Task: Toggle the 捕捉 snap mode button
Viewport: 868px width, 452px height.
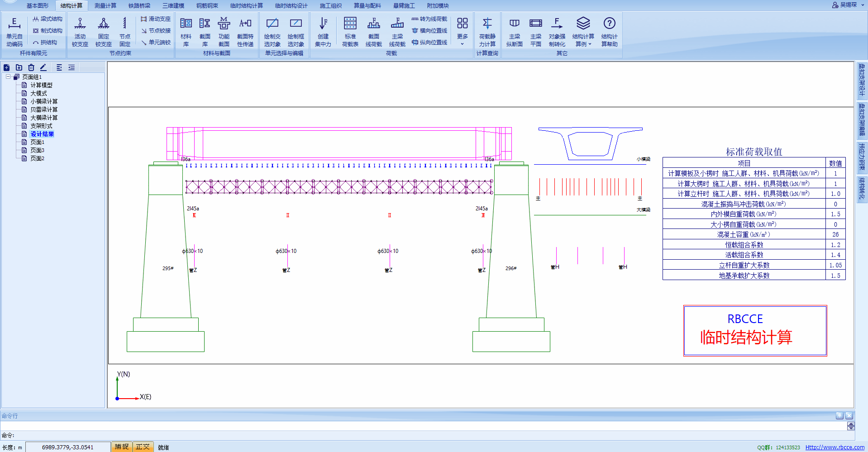Action: (x=122, y=447)
